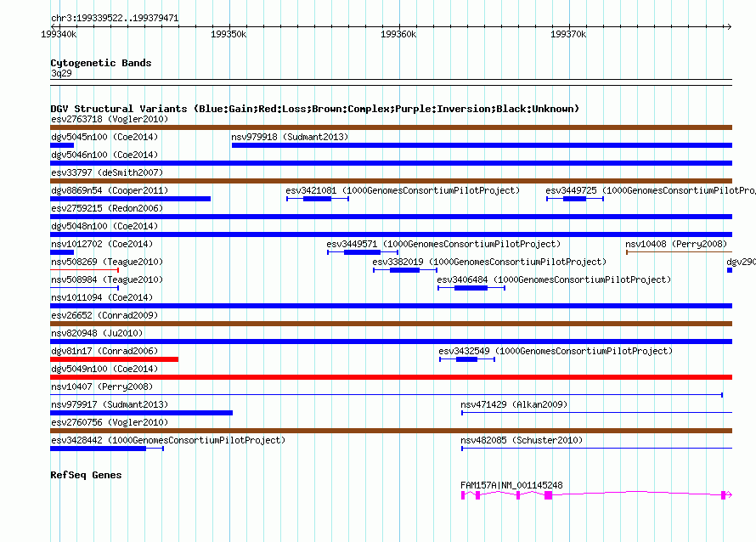
Task: Click nsv10408 (Perry2008) label
Action: 676,244
